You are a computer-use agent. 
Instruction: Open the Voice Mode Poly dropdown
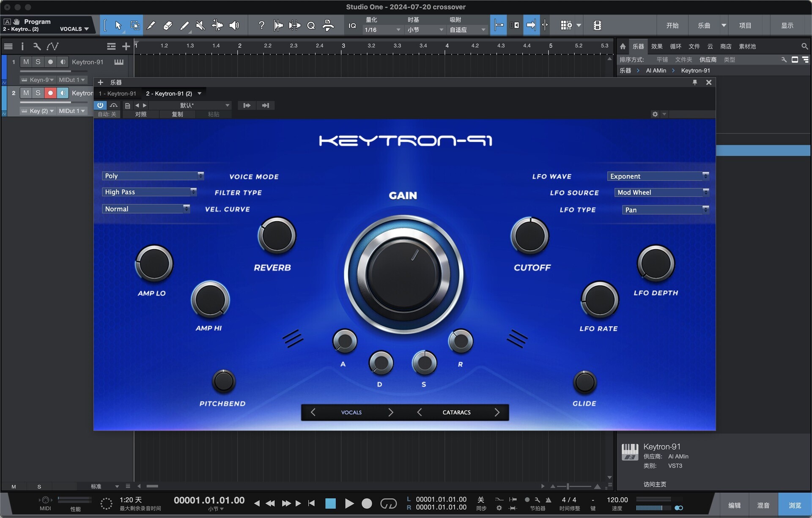pos(153,176)
